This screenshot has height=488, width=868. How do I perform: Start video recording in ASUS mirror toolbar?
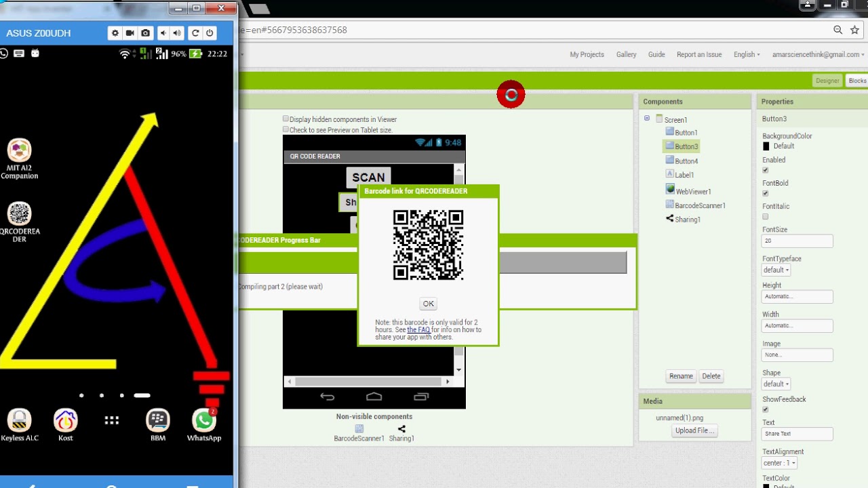click(130, 33)
